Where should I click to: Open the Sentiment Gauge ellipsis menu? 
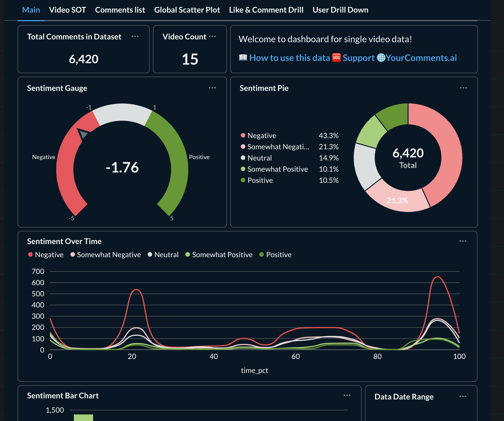(x=212, y=88)
